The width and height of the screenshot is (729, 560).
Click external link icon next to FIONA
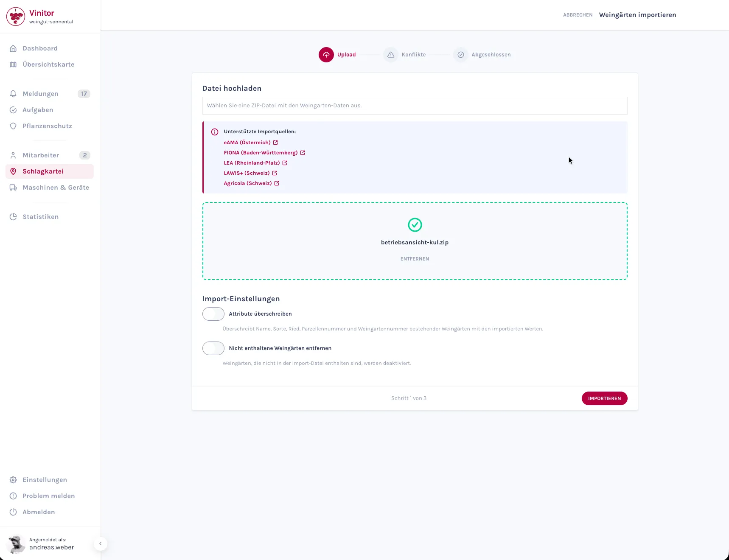(x=303, y=153)
